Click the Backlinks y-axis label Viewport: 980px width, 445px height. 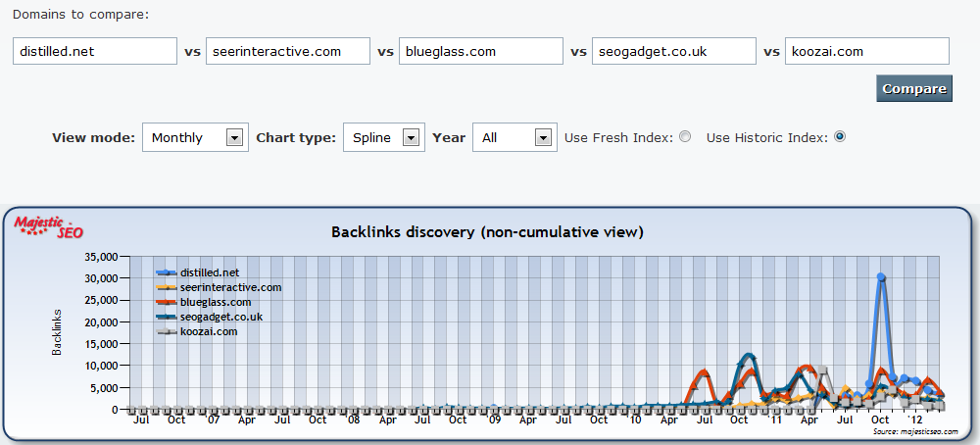coord(57,332)
